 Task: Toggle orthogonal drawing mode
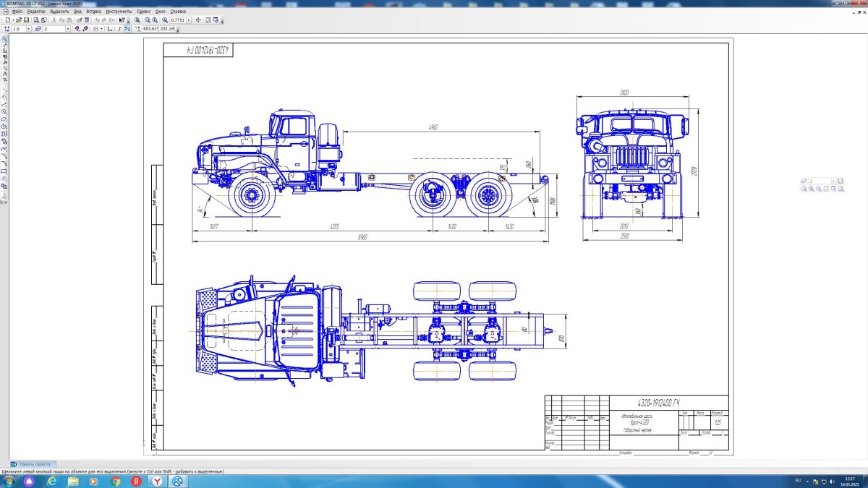[119, 29]
